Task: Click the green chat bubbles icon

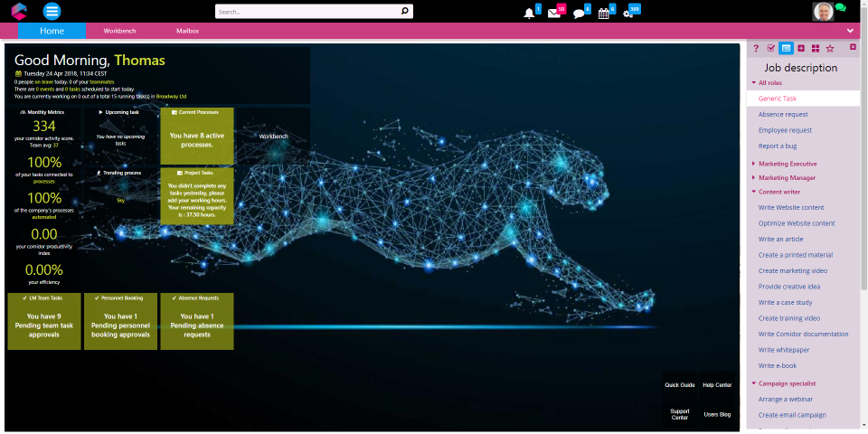Action: (x=841, y=8)
